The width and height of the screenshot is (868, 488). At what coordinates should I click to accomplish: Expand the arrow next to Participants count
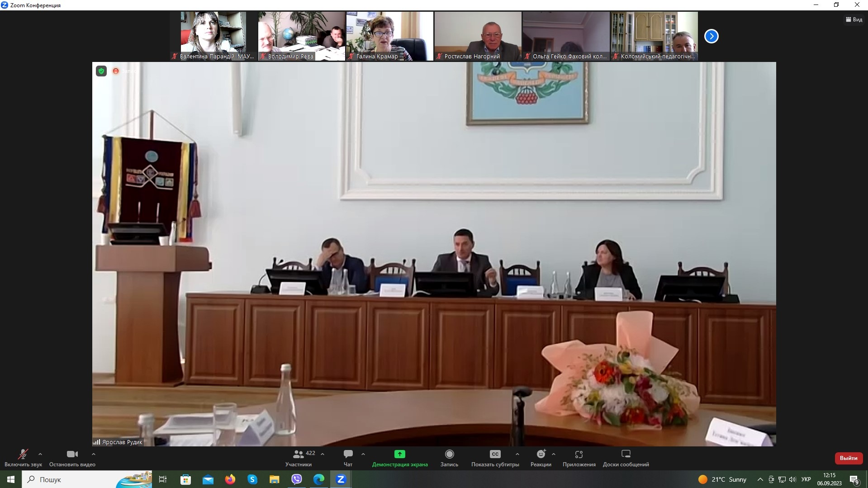[323, 454]
